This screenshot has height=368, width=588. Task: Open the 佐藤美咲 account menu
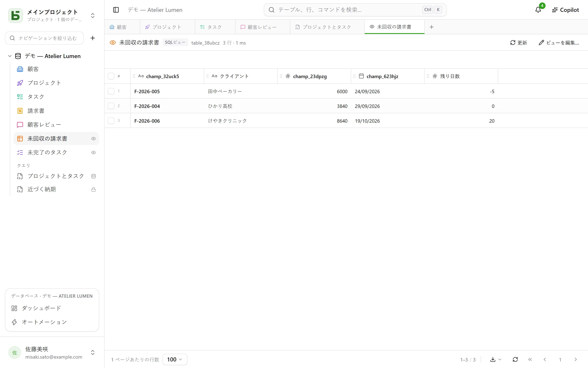pyautogui.click(x=52, y=353)
